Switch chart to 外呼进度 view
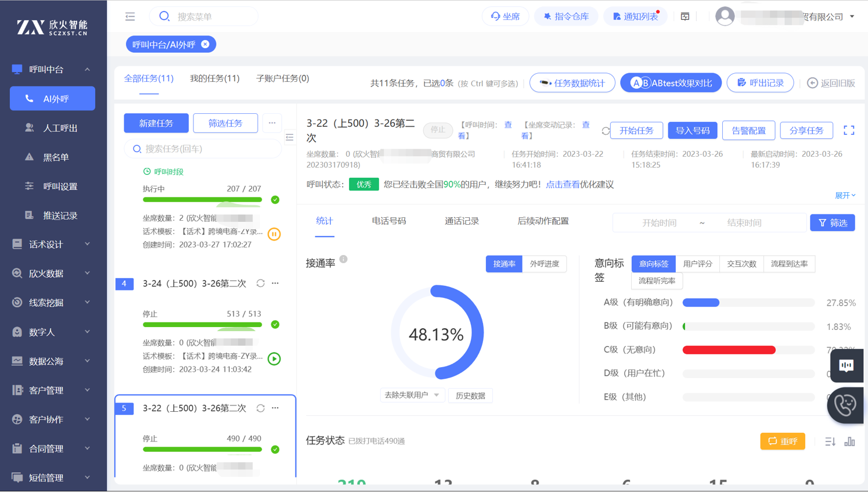The width and height of the screenshot is (868, 492). [544, 264]
